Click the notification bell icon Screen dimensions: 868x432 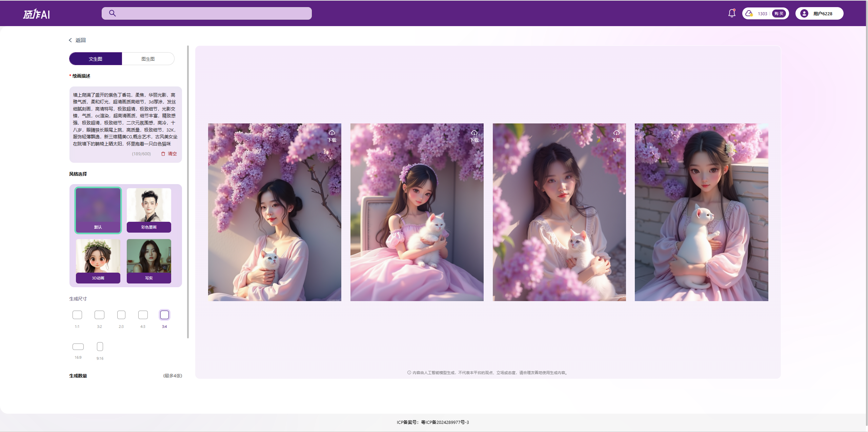click(732, 13)
